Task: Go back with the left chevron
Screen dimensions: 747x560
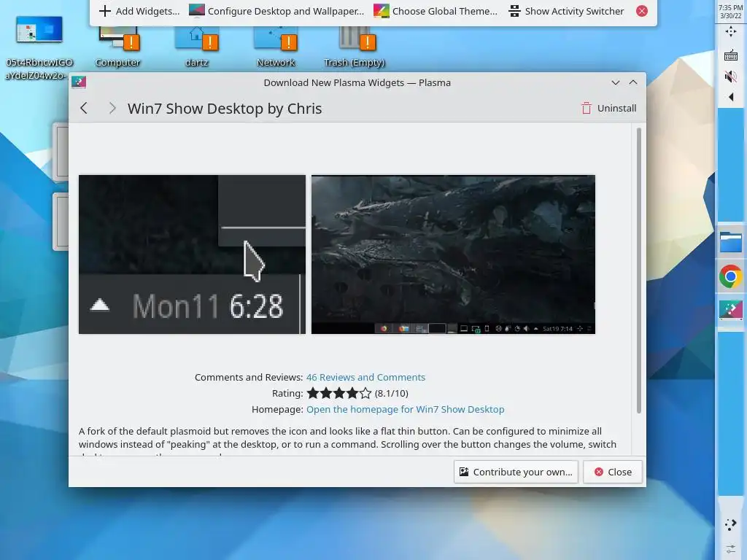Action: tap(84, 108)
